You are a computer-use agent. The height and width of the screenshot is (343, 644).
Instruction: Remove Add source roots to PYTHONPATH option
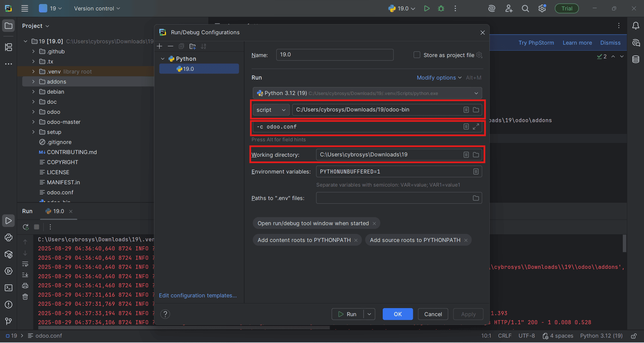[x=466, y=240]
